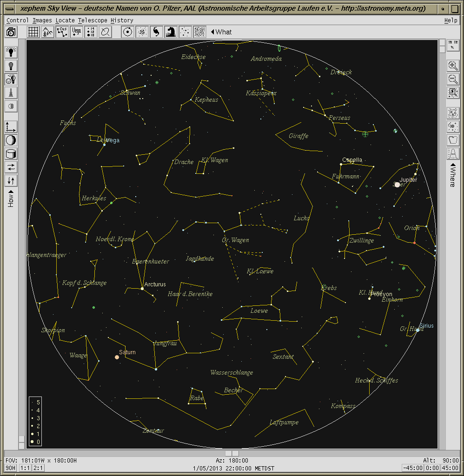
Task: Toggle the orbit ellipse icon
Action: point(106,32)
